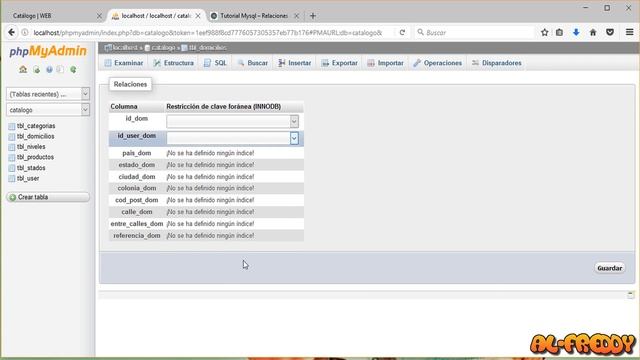The image size is (640, 360).
Task: Open the bookmarks list clipboard icon
Action: 559,32
